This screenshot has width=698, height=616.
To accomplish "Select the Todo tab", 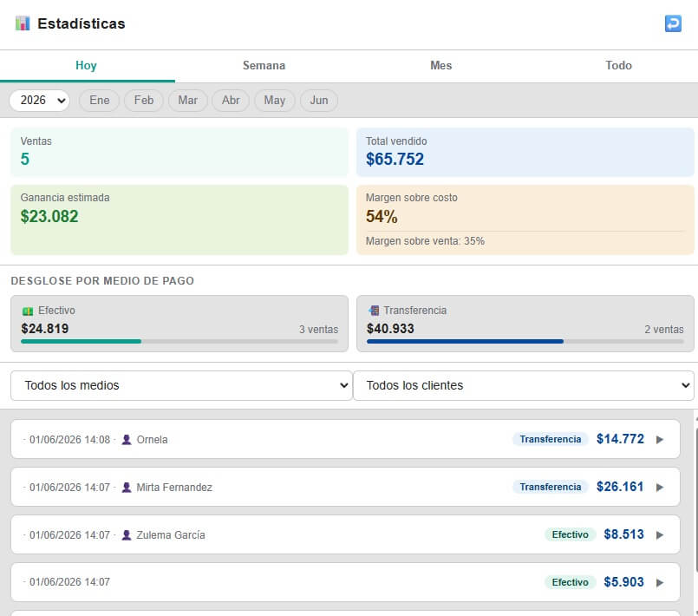I will point(618,65).
